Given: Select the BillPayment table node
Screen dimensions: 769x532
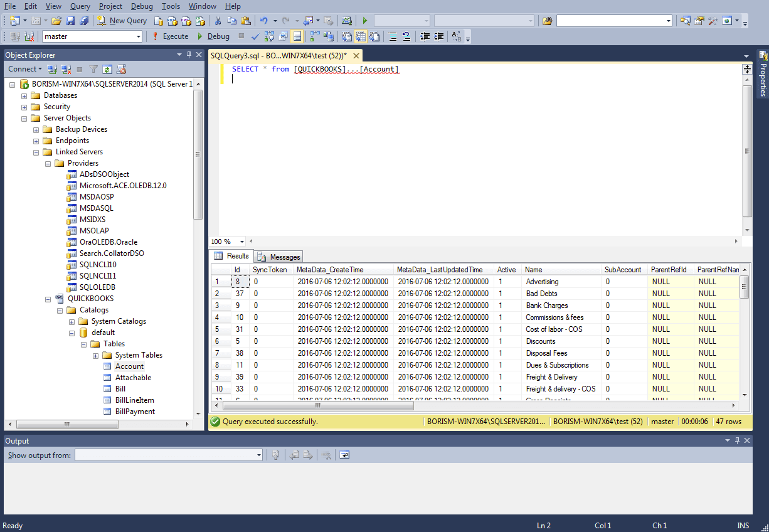Looking at the screenshot, I should click(x=135, y=412).
